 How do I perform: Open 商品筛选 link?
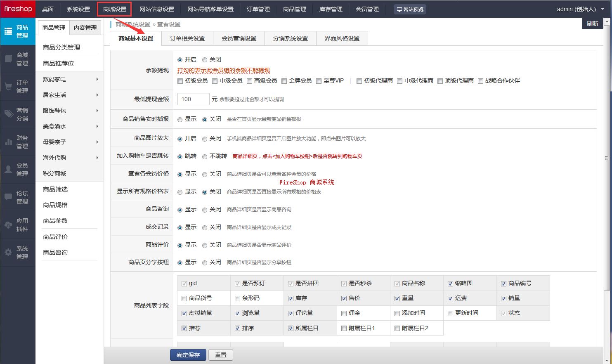point(55,189)
